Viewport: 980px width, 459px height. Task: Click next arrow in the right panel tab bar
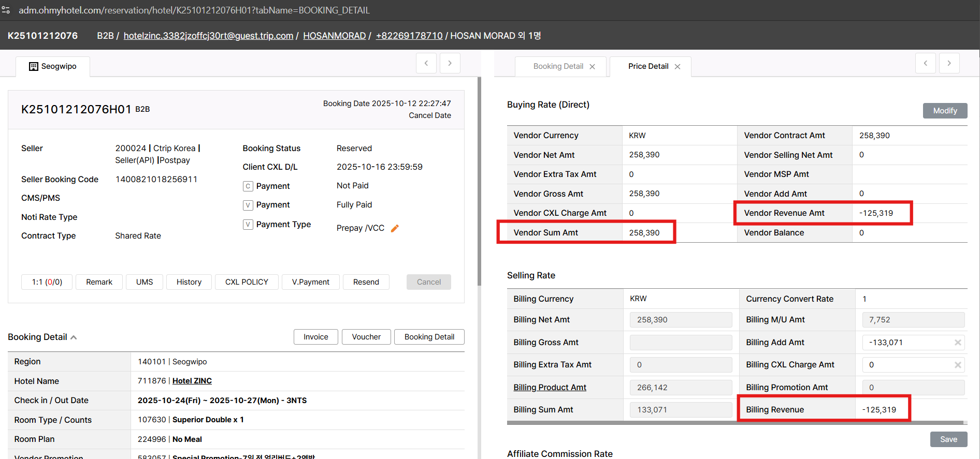coord(949,63)
